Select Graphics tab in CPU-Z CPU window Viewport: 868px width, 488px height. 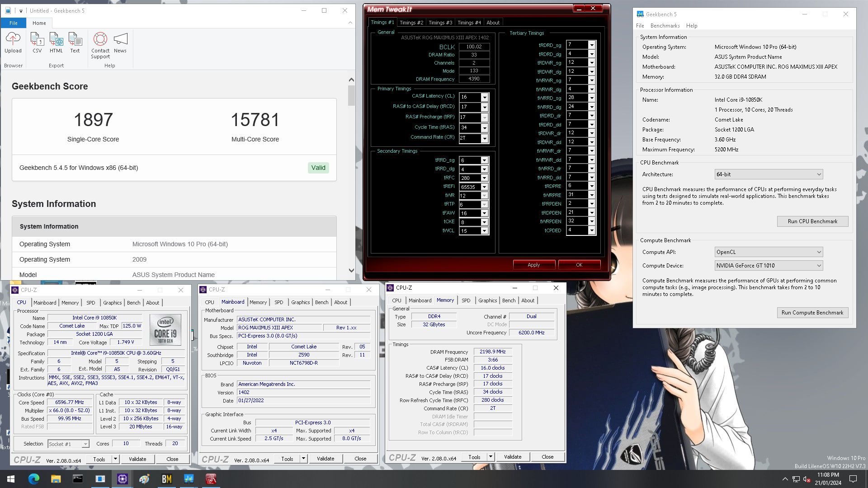[112, 303]
